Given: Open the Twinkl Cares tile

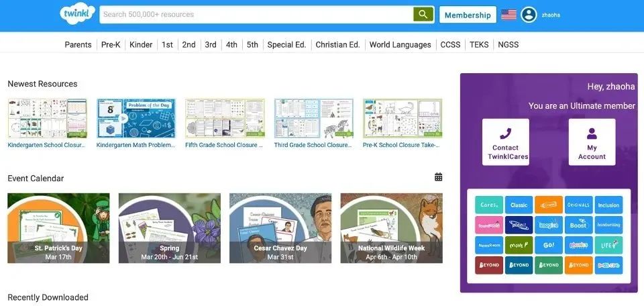Looking at the screenshot, I should pyautogui.click(x=489, y=205).
